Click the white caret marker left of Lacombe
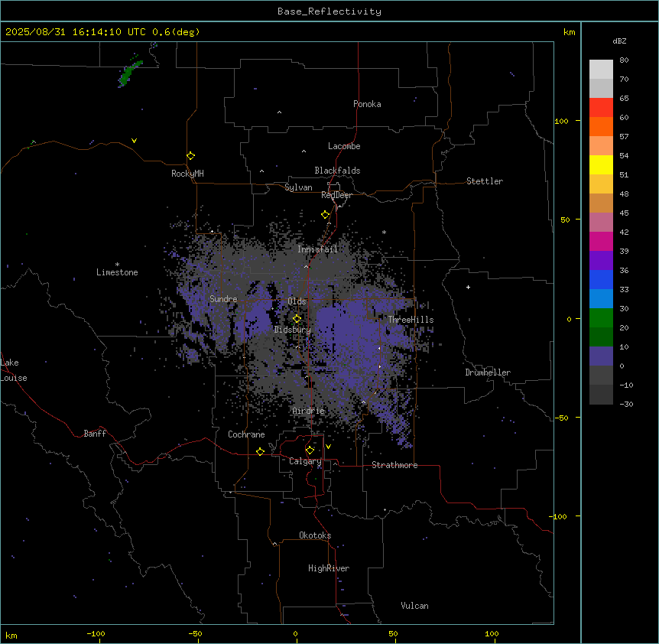 point(304,151)
